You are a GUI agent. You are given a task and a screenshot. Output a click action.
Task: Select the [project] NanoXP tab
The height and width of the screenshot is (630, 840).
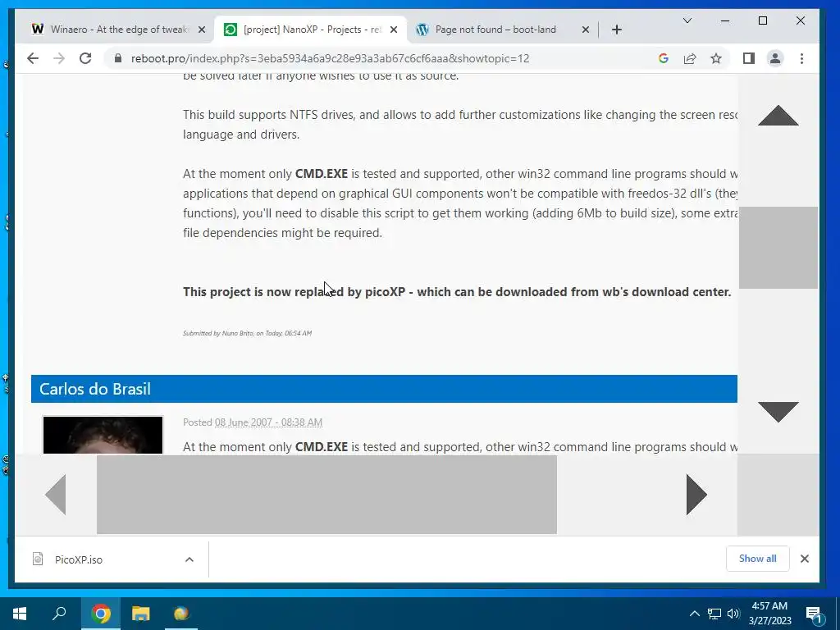[x=311, y=30]
